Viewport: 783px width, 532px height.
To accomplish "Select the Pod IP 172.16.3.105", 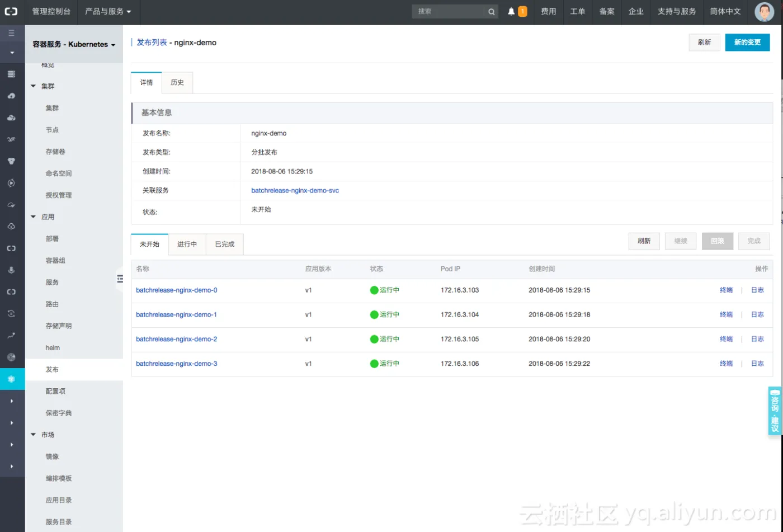I will [460, 339].
